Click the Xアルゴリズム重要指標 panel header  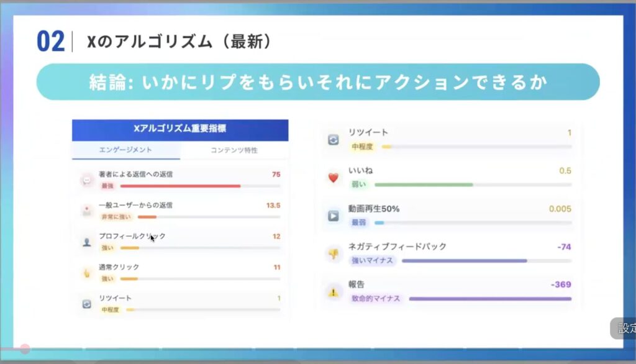click(x=180, y=129)
